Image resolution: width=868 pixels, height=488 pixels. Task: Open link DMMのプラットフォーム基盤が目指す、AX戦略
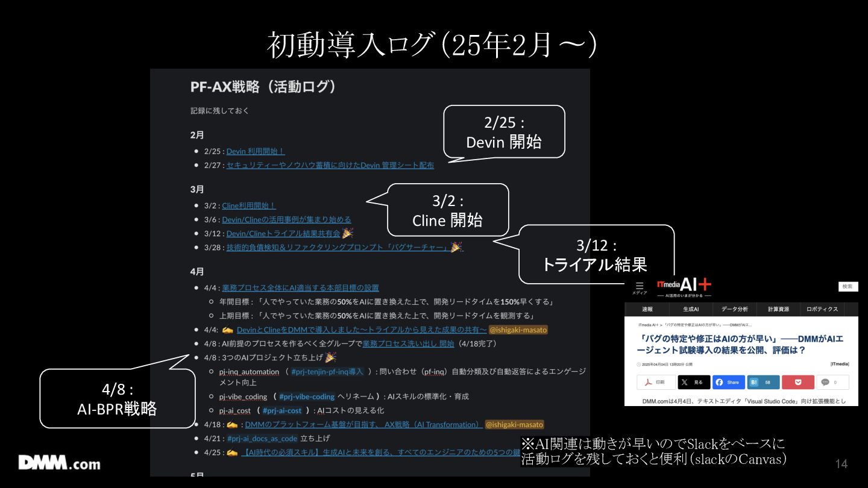(363, 425)
